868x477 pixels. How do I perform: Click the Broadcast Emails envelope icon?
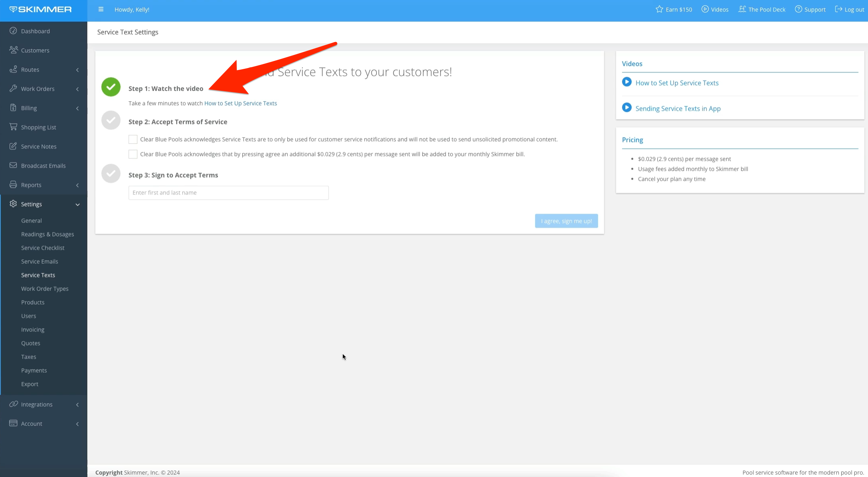(x=13, y=165)
